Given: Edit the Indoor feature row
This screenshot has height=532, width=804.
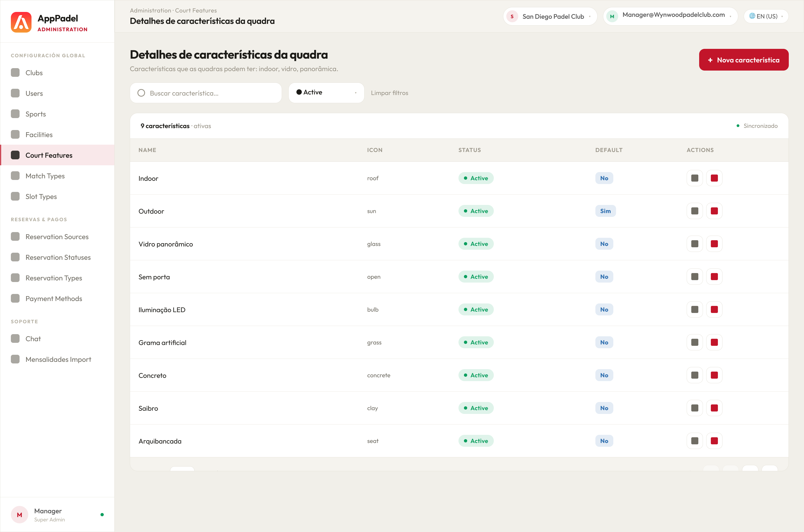Looking at the screenshot, I should click(x=695, y=178).
